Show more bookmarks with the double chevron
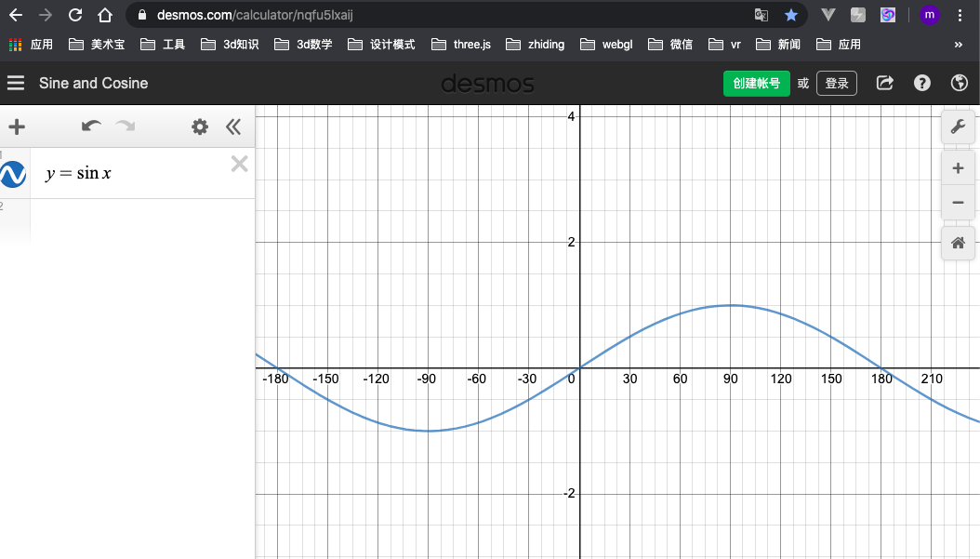Viewport: 980px width, 559px height. 958,45
